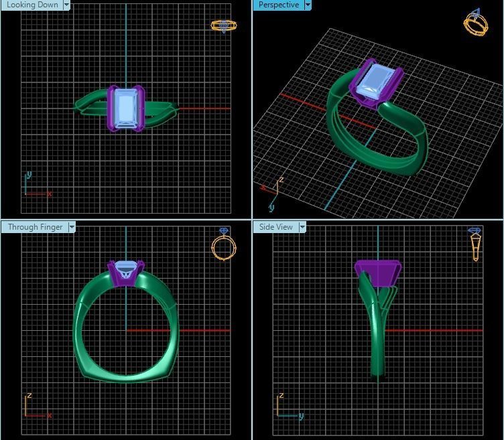This screenshot has width=504, height=440.
Task: Select the Looking Down viewport tab
Action: click(31, 5)
